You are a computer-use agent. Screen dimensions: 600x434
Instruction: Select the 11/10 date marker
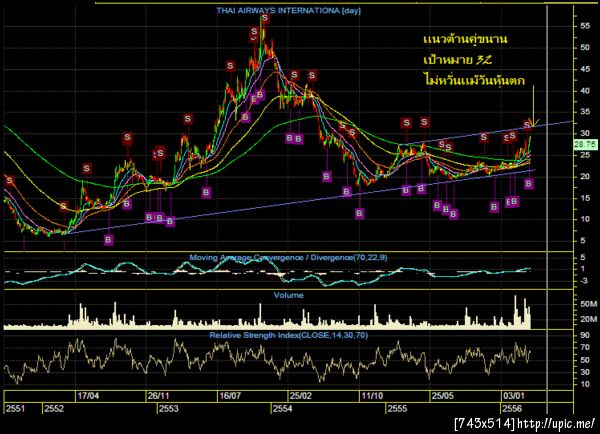point(372,396)
